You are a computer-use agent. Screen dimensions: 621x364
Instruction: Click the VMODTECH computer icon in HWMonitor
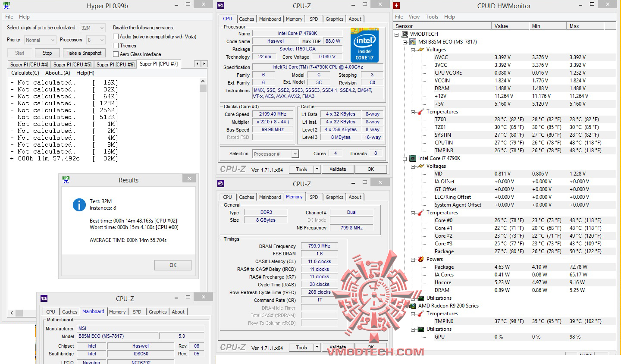click(405, 34)
